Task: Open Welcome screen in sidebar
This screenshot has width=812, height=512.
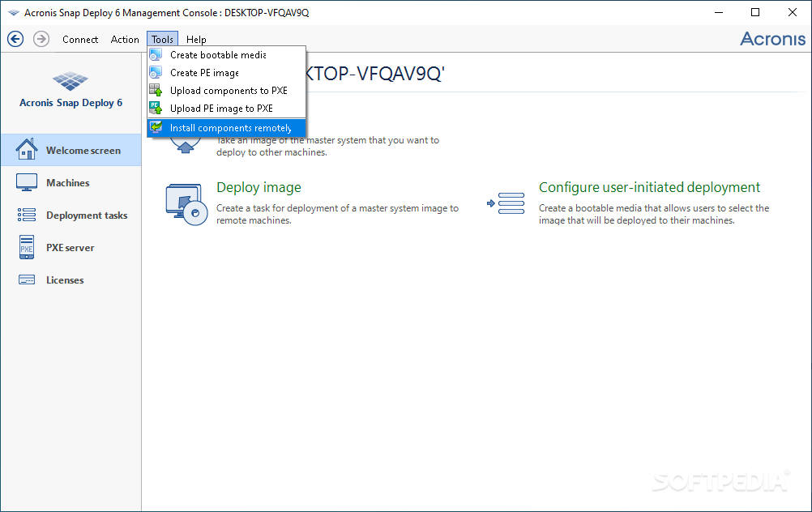Action: (71, 150)
